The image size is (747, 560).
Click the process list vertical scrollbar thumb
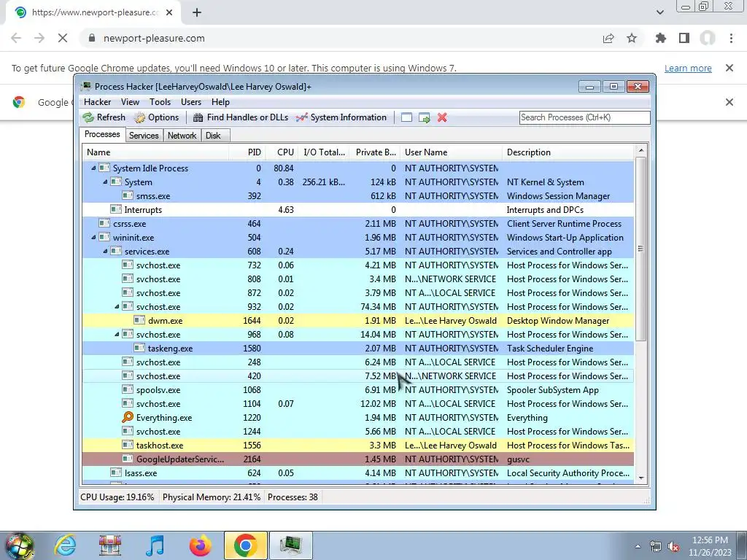640,249
